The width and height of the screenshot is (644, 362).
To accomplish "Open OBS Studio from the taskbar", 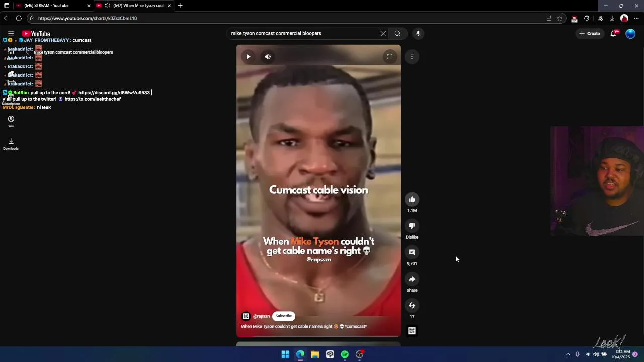I will click(x=360, y=354).
